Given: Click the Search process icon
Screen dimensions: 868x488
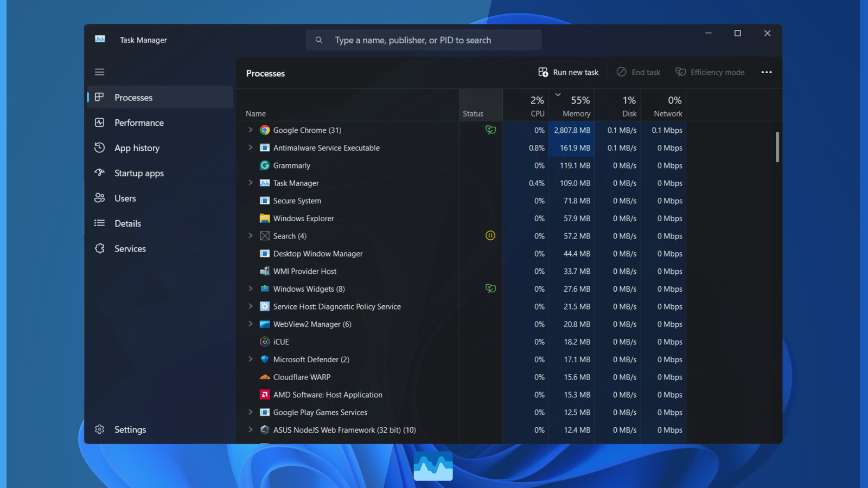Looking at the screenshot, I should tap(265, 236).
